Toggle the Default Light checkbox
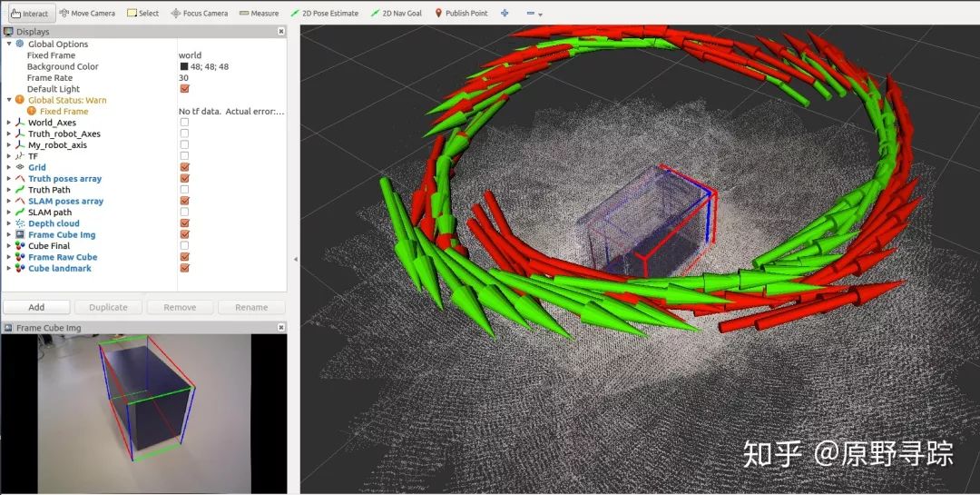This screenshot has height=495, width=980. (x=185, y=89)
